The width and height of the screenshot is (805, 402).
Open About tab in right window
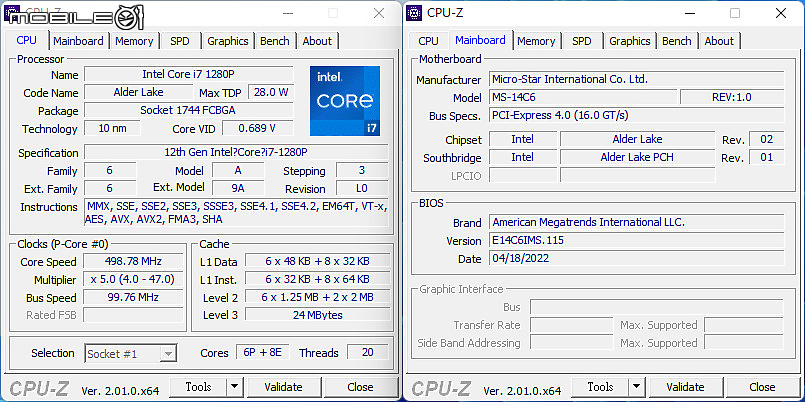pos(719,41)
